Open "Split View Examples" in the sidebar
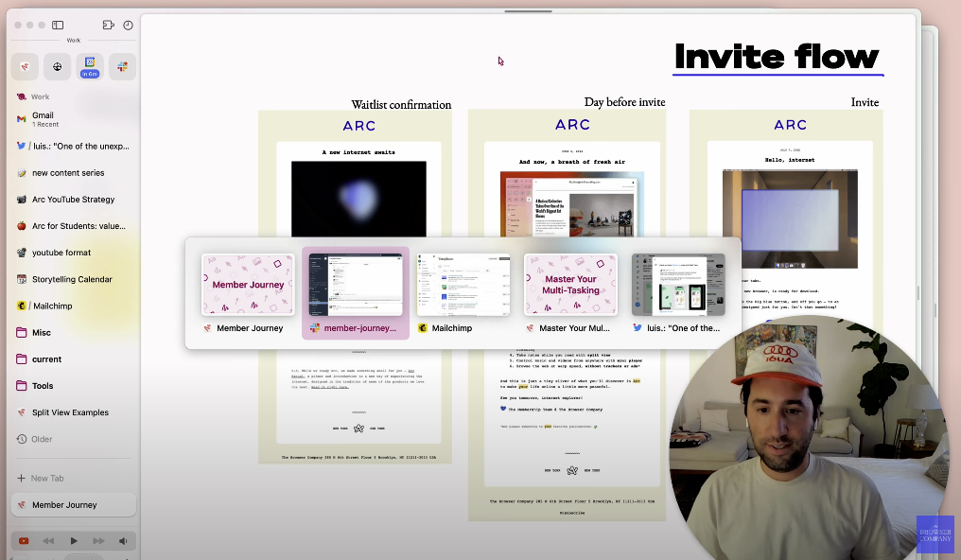Viewport: 961px width, 560px height. (x=74, y=412)
